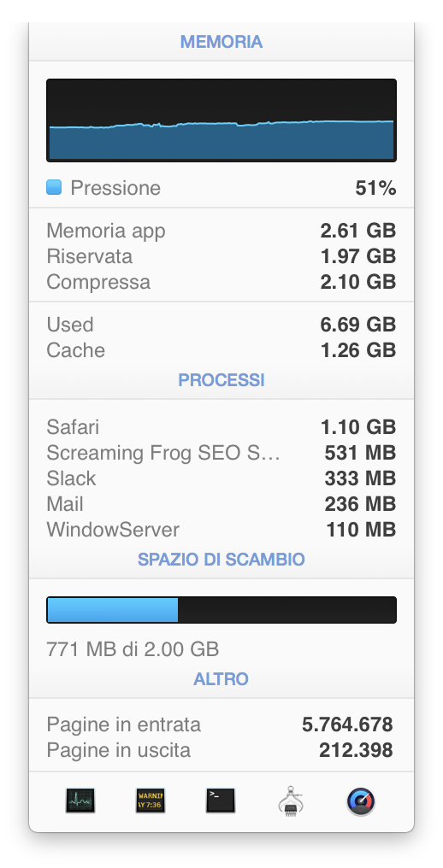Click the Memoria app value row
This screenshot has width=443, height=868.
point(221,231)
